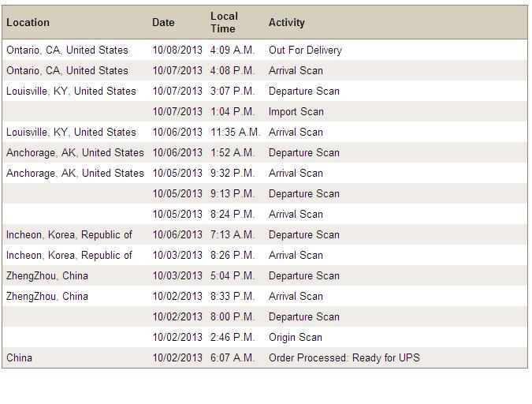Click Order Processed: Ready for UPS text
This screenshot has width=532, height=404.
(344, 357)
